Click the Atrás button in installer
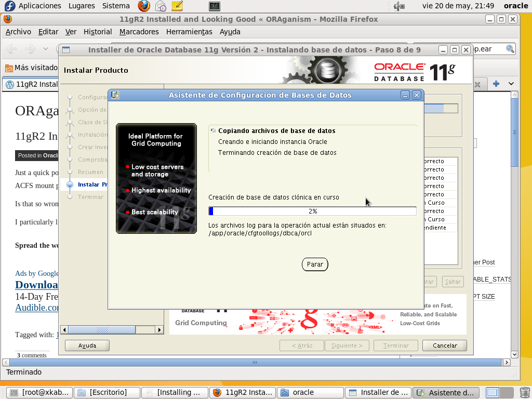 302,345
